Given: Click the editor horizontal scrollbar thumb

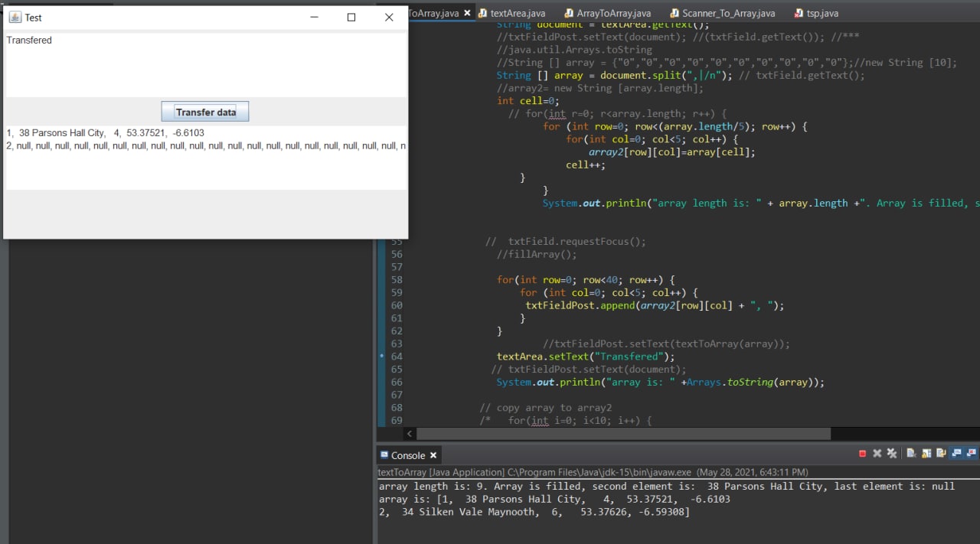Looking at the screenshot, I should click(x=624, y=434).
